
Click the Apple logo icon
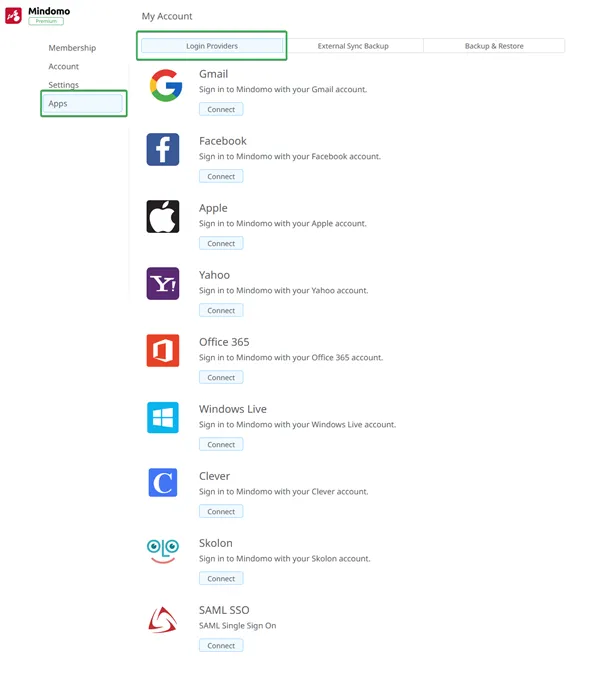(x=163, y=216)
